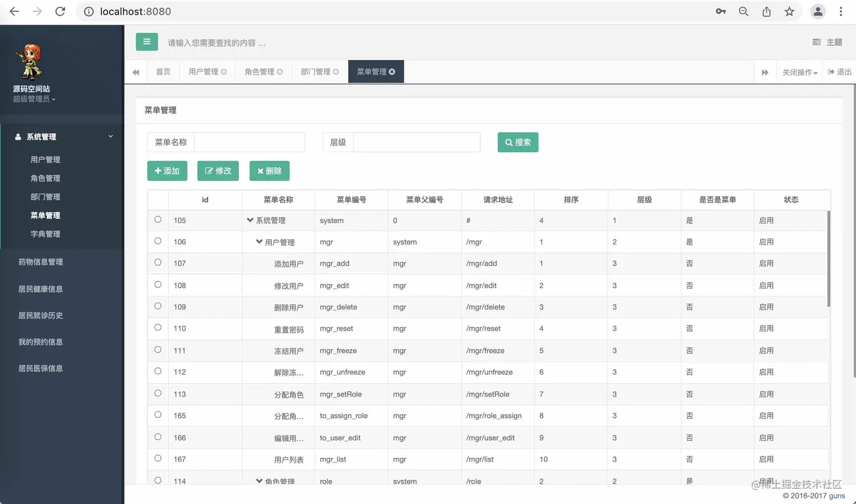Screen dimensions: 856x504
Task: Click the green 搜索 button
Action: (x=518, y=142)
